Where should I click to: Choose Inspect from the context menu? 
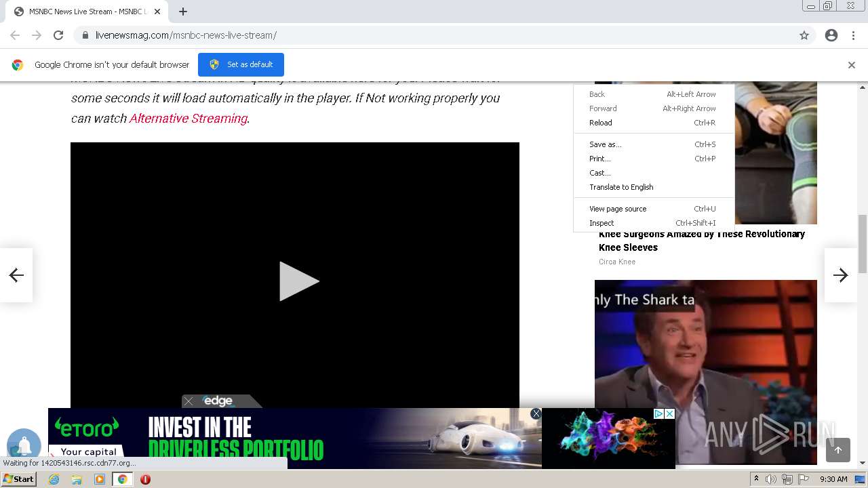pos(654,223)
